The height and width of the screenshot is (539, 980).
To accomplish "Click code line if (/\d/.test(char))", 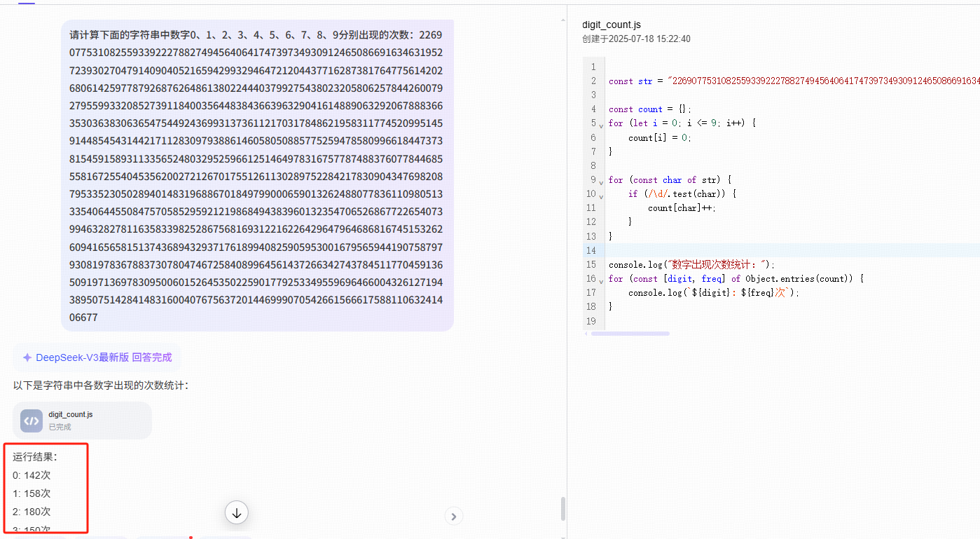I will 682,193.
